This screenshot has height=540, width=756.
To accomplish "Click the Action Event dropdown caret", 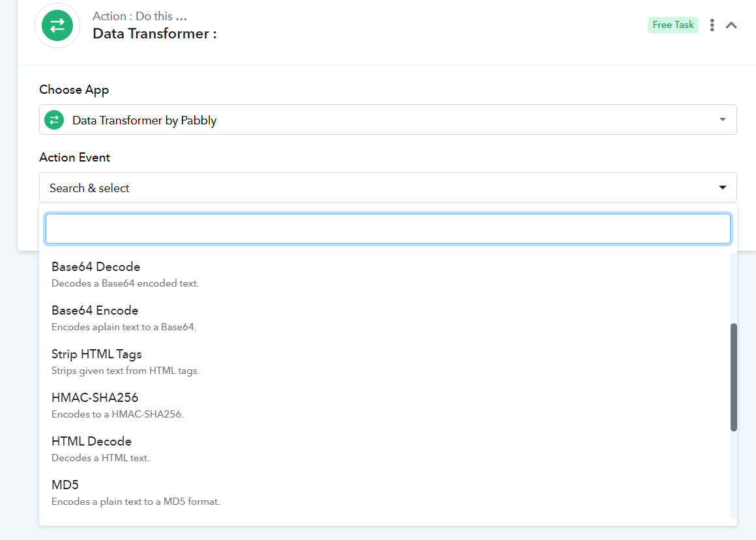I will [722, 188].
